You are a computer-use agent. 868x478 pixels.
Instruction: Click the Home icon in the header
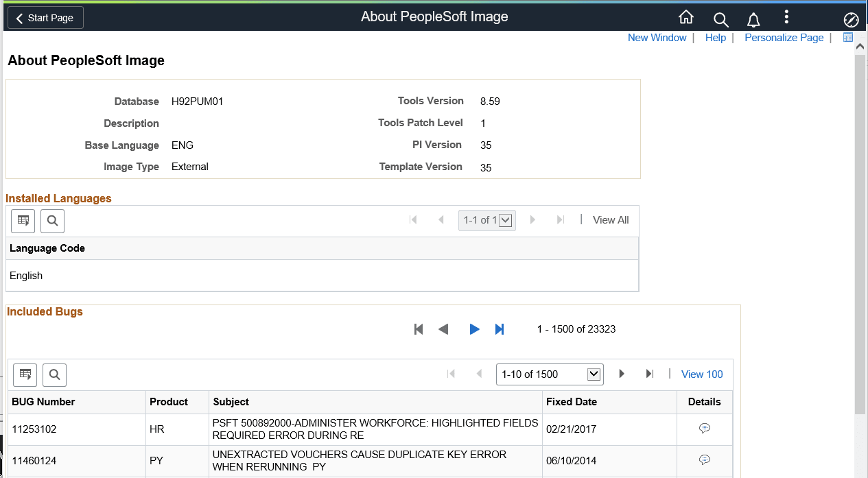[x=685, y=17]
